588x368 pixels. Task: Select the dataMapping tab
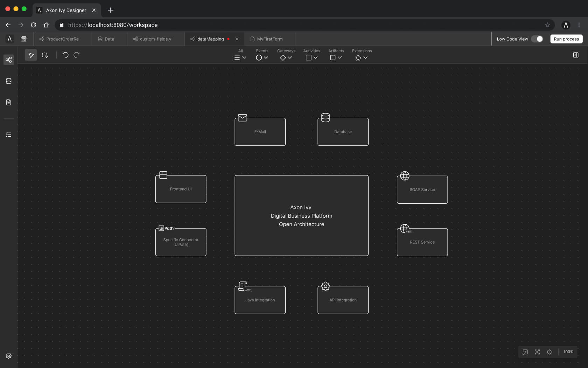[210, 39]
